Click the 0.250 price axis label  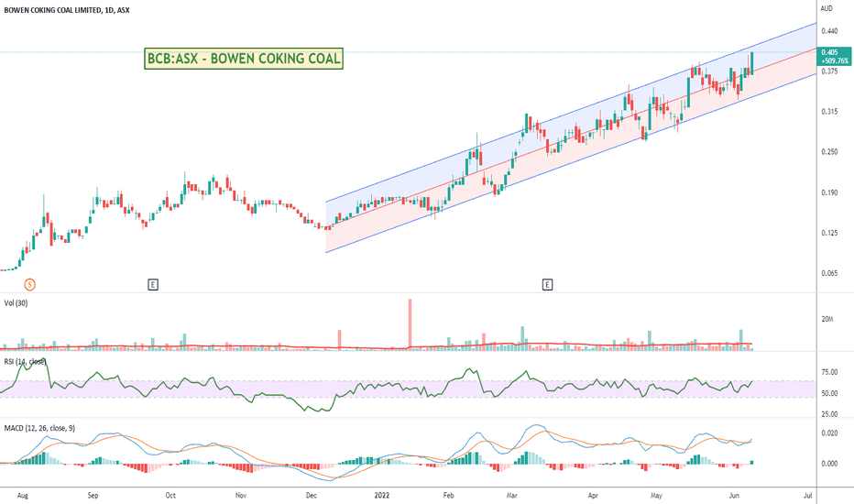click(829, 152)
